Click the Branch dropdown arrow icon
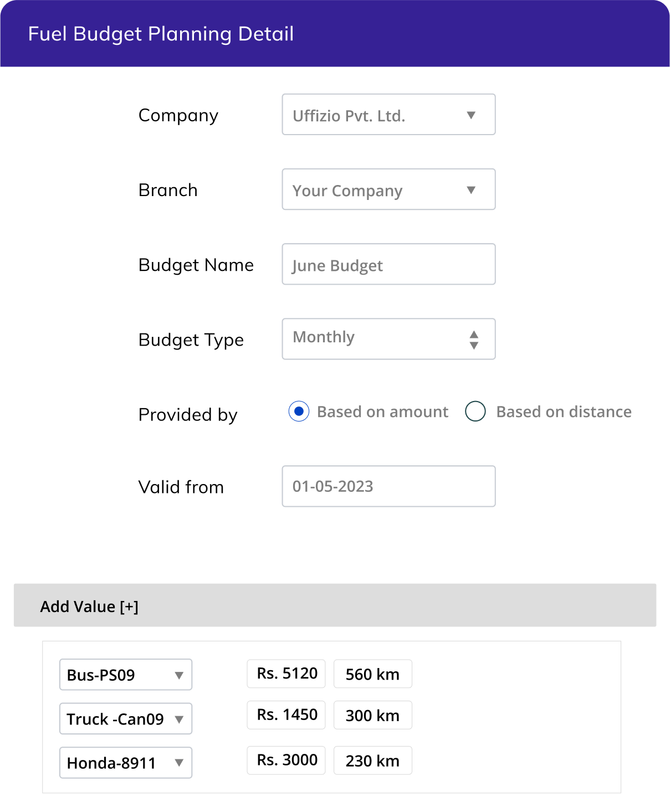The width and height of the screenshot is (670, 812). [x=471, y=190]
